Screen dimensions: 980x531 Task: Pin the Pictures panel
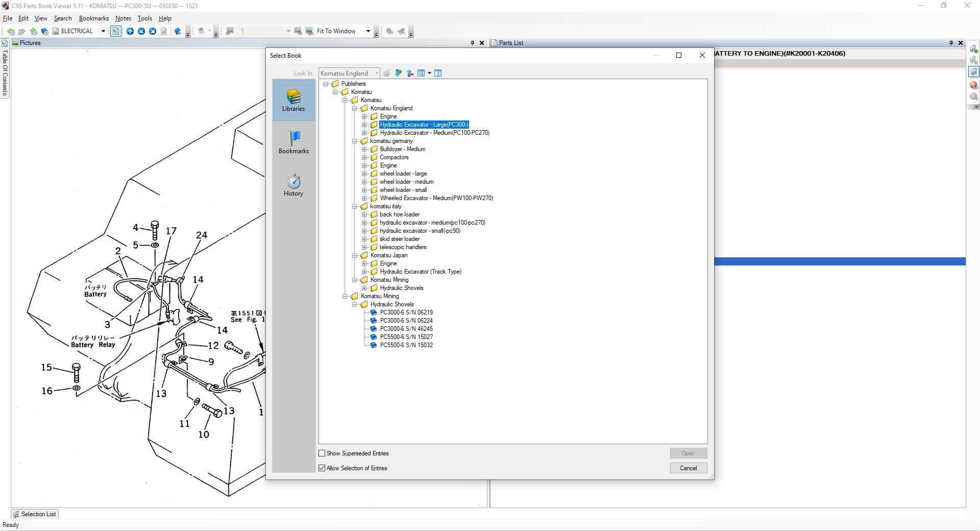click(x=472, y=43)
